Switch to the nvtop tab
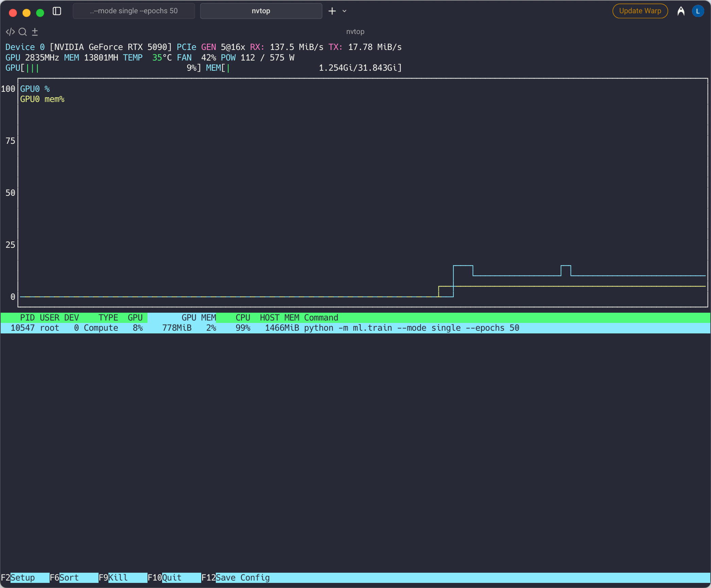This screenshot has height=588, width=711. pyautogui.click(x=261, y=11)
